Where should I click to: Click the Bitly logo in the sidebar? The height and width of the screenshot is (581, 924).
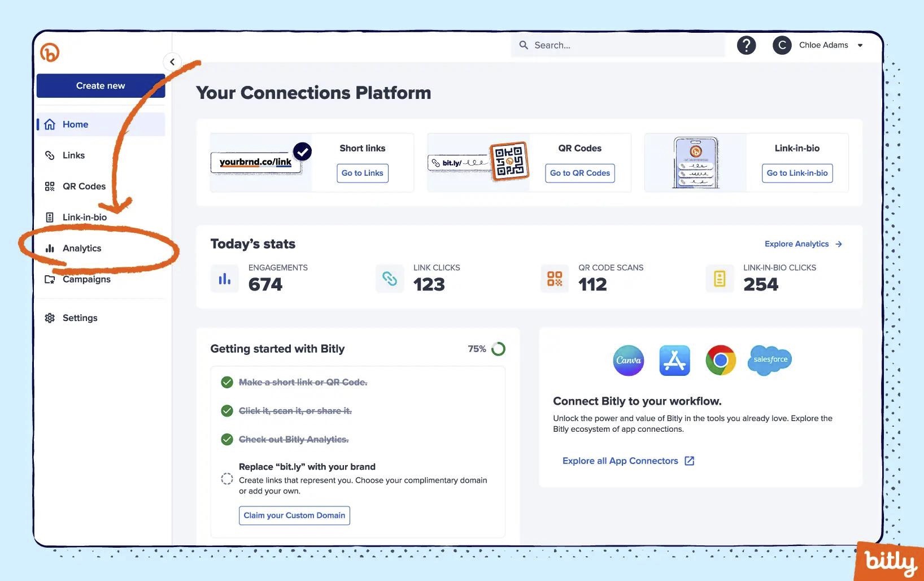click(x=50, y=53)
